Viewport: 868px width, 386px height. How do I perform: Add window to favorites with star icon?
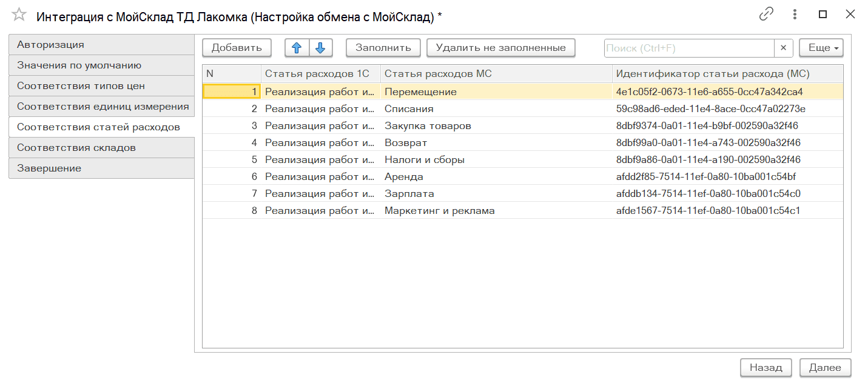coord(19,15)
